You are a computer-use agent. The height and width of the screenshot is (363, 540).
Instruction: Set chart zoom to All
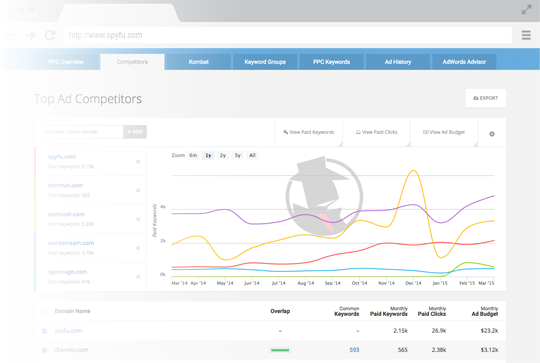tap(252, 155)
